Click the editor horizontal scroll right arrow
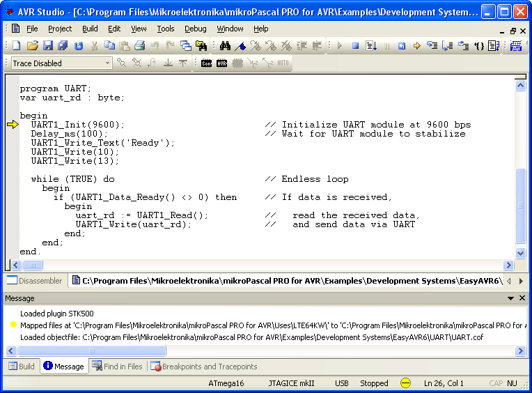This screenshot has height=393, width=532. [508, 265]
